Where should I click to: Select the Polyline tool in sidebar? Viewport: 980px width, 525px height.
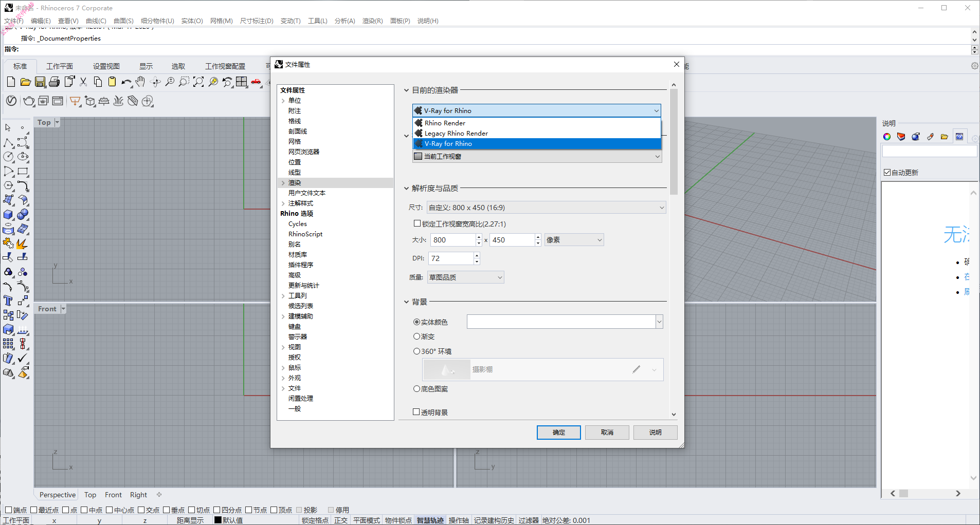pos(8,143)
